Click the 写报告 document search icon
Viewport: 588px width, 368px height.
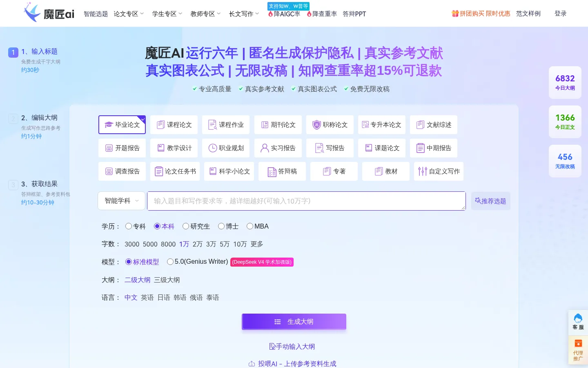coord(319,148)
